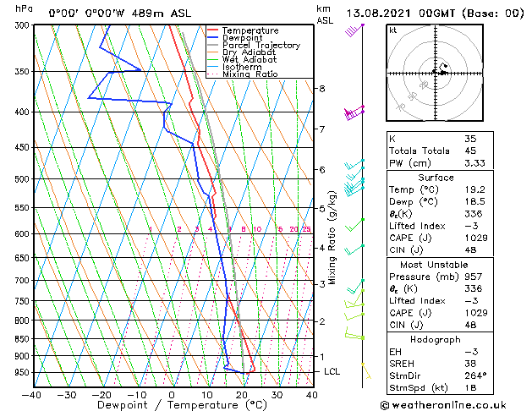Click the Dewpoint legend entry
Viewport: 532px width, 411px height.
coord(242,38)
